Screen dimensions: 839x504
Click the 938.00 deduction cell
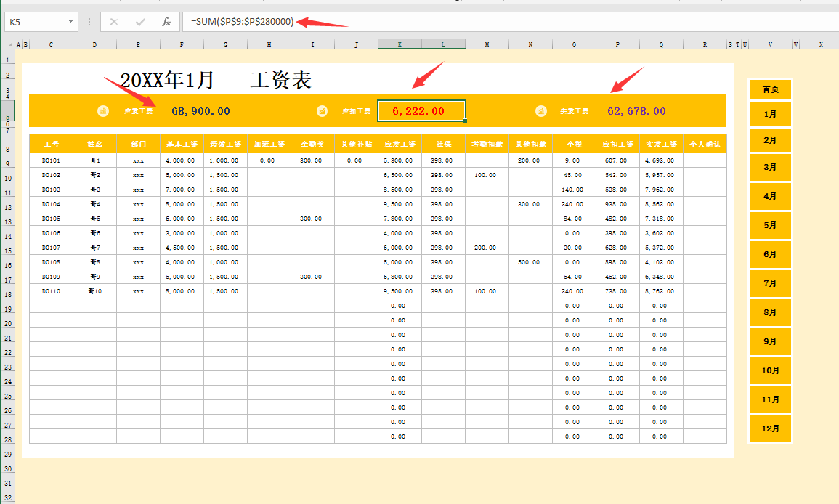(x=616, y=204)
